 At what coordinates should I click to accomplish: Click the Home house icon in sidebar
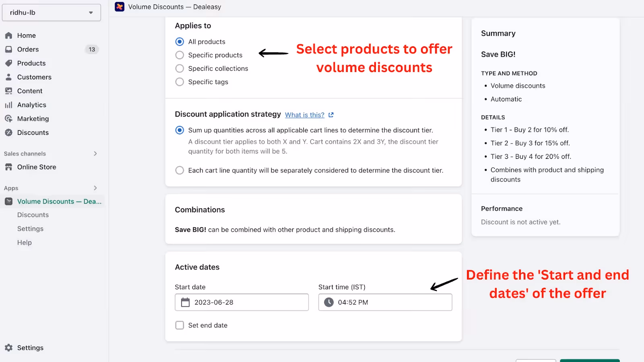pos(8,35)
